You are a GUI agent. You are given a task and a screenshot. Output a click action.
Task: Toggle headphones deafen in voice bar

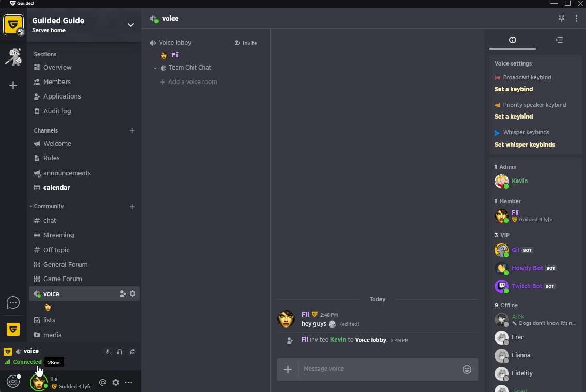coord(120,352)
